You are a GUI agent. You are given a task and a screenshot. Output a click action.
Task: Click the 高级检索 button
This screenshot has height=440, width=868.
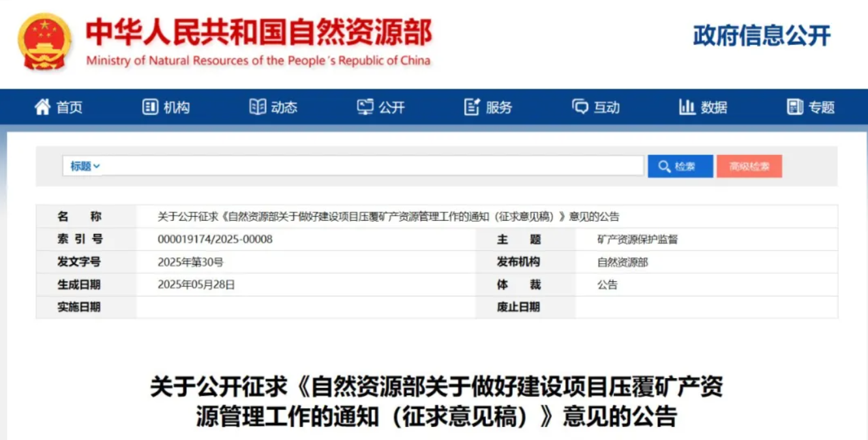749,166
